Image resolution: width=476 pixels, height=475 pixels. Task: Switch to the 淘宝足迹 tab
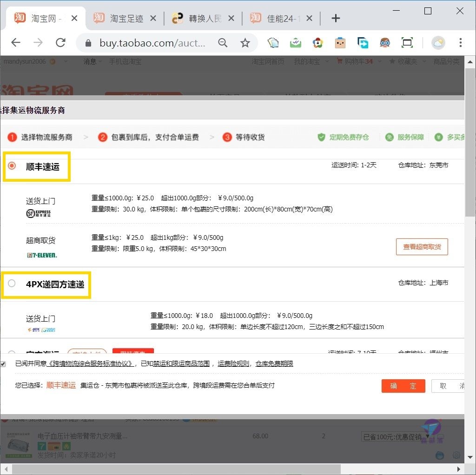(125, 18)
